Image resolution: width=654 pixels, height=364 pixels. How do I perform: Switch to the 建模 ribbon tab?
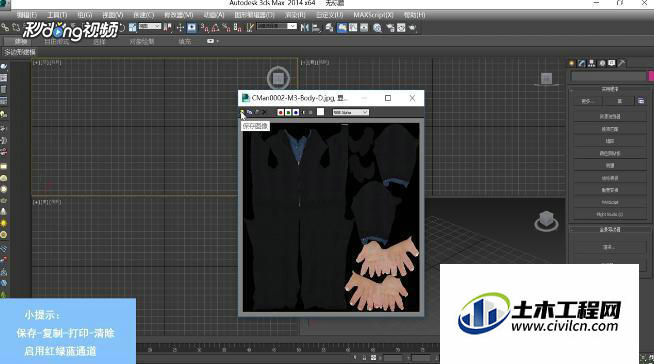[21, 42]
